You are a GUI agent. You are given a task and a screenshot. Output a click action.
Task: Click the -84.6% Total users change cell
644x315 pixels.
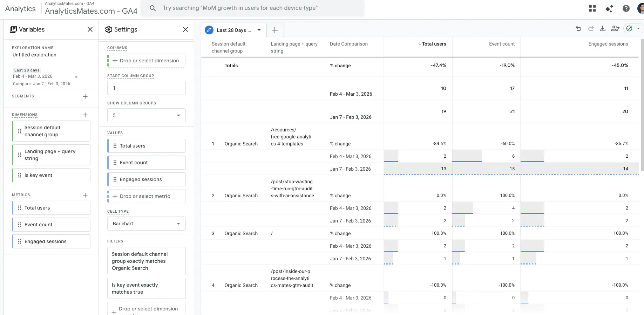tap(440, 144)
